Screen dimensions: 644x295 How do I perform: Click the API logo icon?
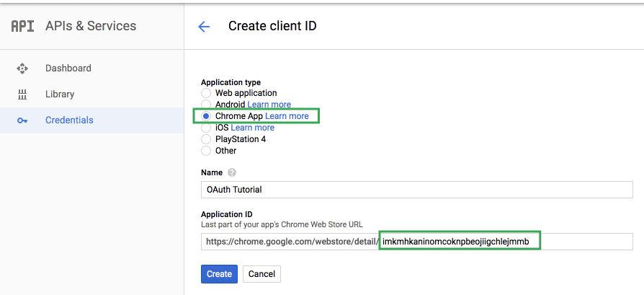coord(22,26)
